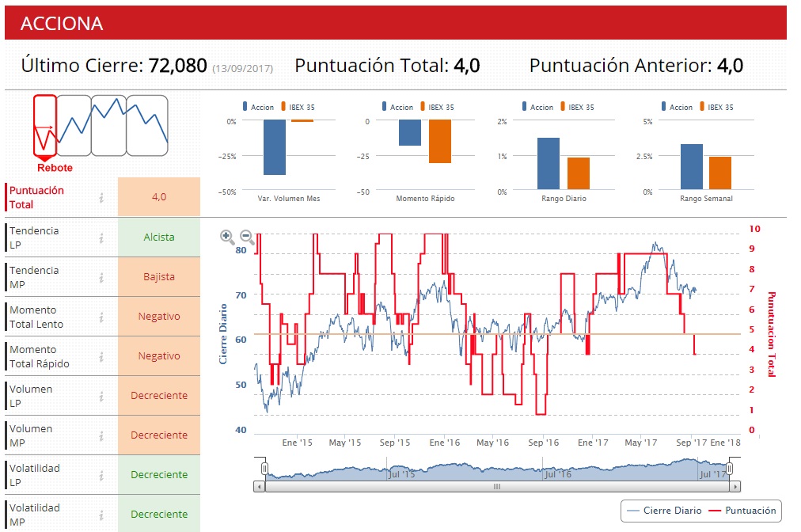Open info icon for Tendencia LP
The height and width of the screenshot is (532, 801).
tap(101, 237)
